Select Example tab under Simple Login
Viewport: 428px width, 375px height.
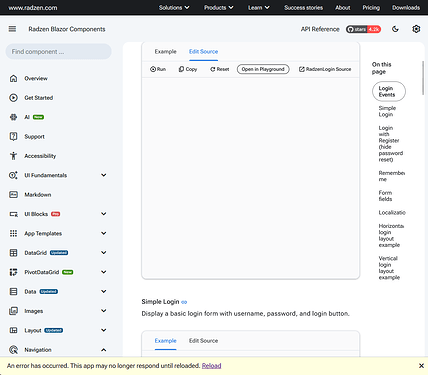165,341
